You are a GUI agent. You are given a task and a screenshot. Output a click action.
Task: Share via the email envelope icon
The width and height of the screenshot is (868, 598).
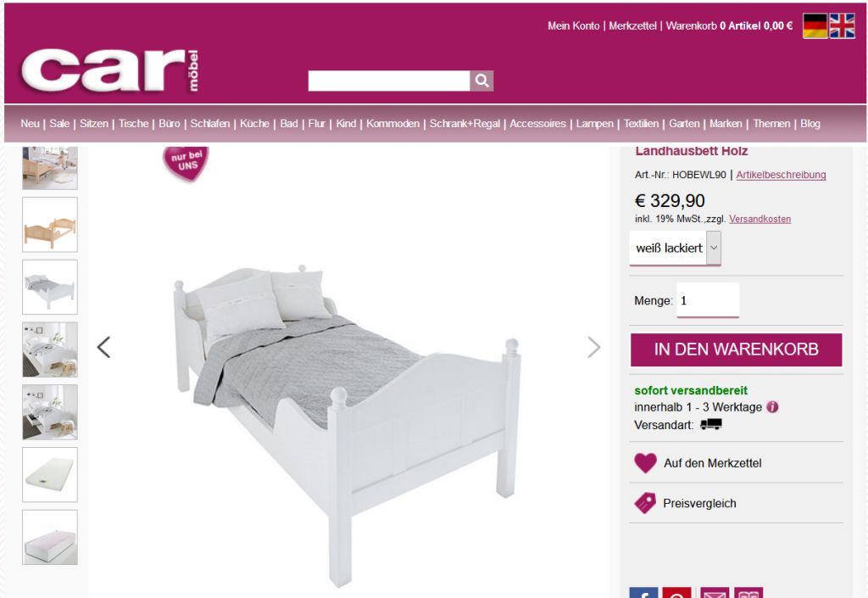(714, 593)
